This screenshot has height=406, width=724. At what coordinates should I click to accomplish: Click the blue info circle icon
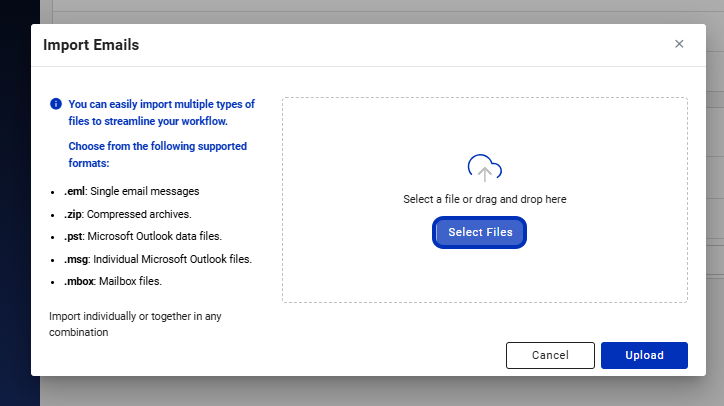click(x=56, y=104)
